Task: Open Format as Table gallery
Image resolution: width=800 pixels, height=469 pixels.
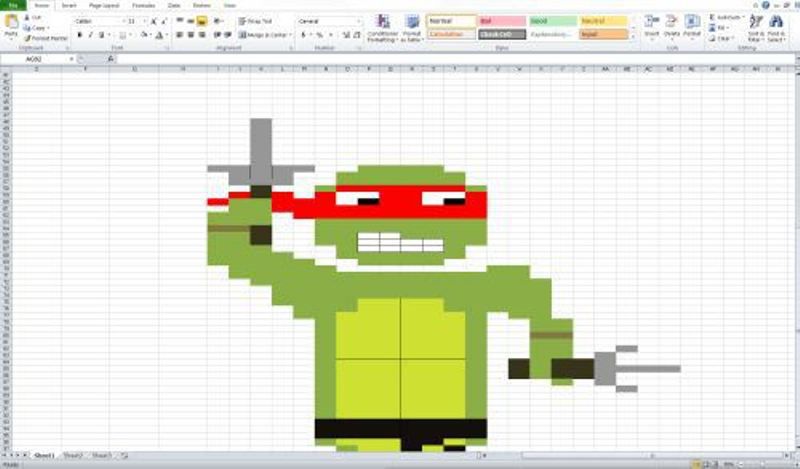Action: coord(412,28)
